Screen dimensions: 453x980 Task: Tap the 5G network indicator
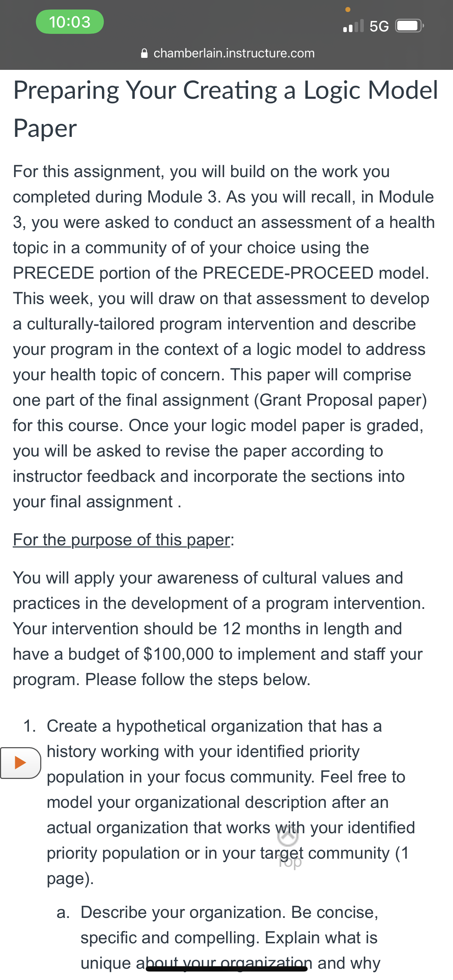(379, 26)
